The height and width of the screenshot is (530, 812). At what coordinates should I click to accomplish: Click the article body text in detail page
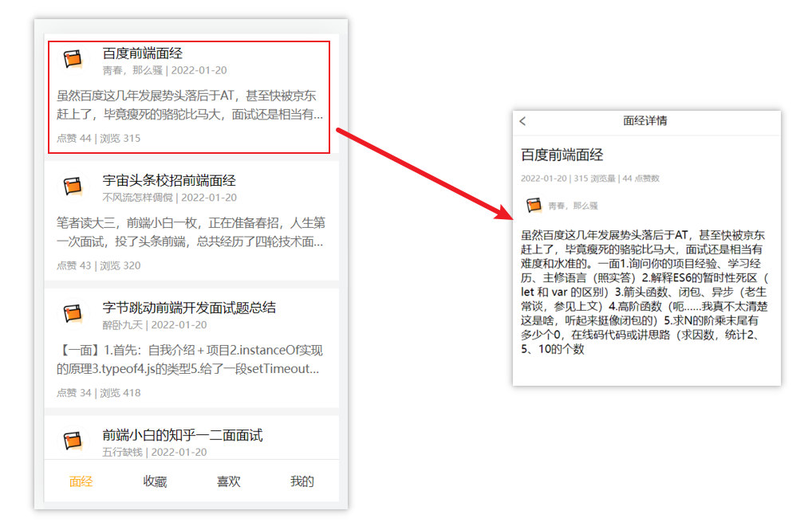click(x=644, y=292)
